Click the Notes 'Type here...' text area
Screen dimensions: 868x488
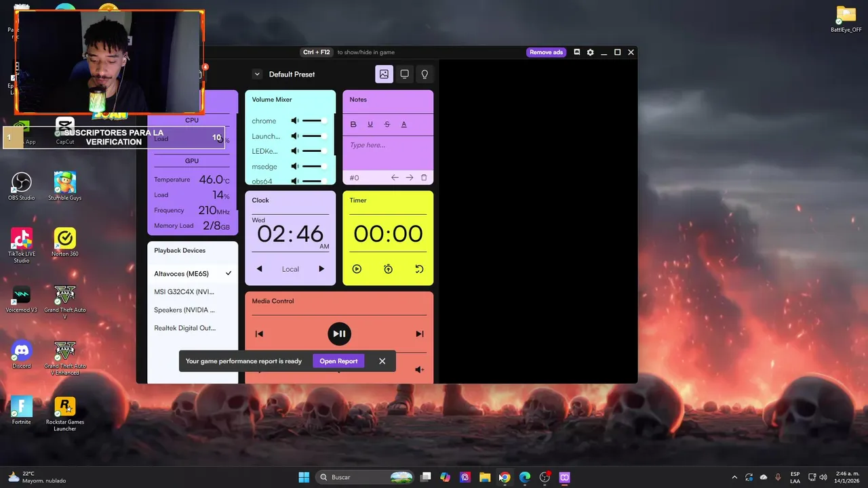[x=388, y=152]
